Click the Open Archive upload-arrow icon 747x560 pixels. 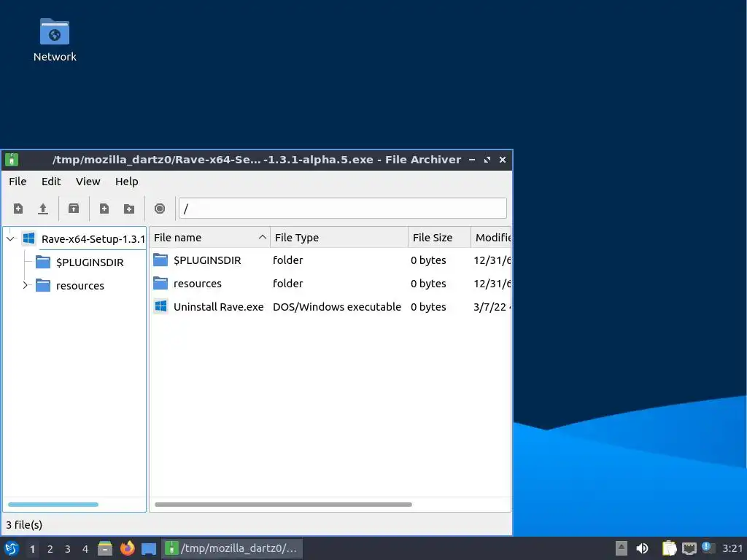pos(43,209)
